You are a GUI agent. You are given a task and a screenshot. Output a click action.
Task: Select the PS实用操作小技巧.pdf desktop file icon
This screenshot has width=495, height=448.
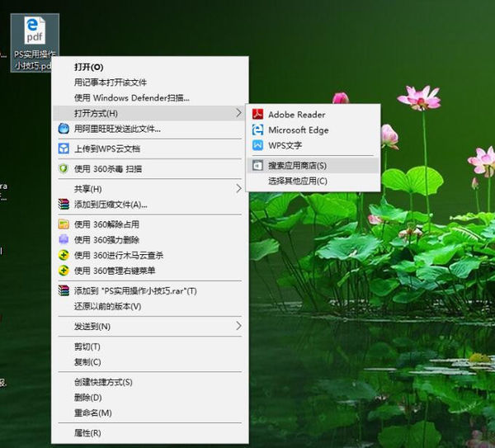(35, 43)
